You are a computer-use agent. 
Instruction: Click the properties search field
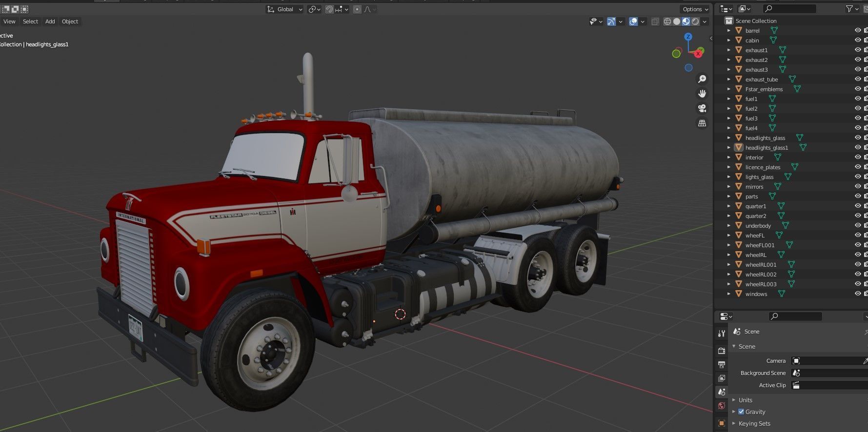pyautogui.click(x=795, y=316)
